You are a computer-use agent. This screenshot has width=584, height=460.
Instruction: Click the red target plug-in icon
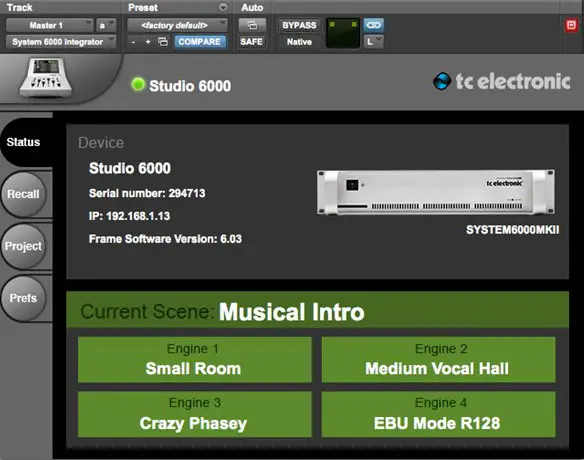pos(571,25)
